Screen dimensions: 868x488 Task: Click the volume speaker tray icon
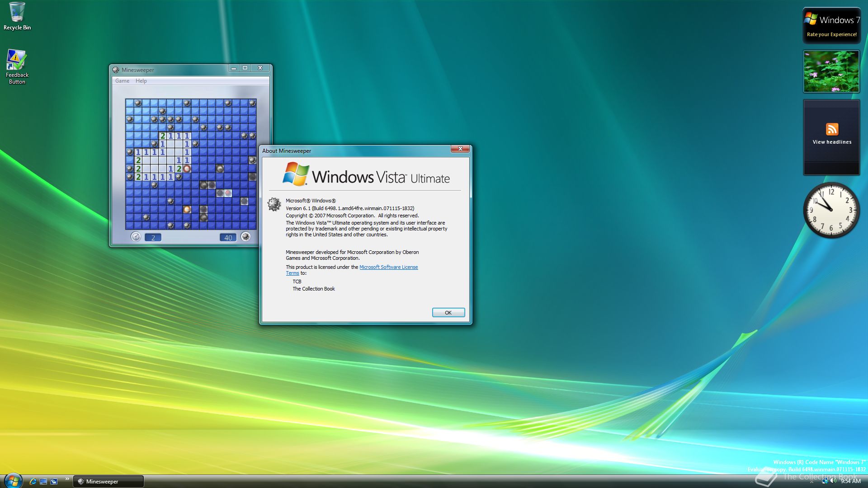[833, 481]
